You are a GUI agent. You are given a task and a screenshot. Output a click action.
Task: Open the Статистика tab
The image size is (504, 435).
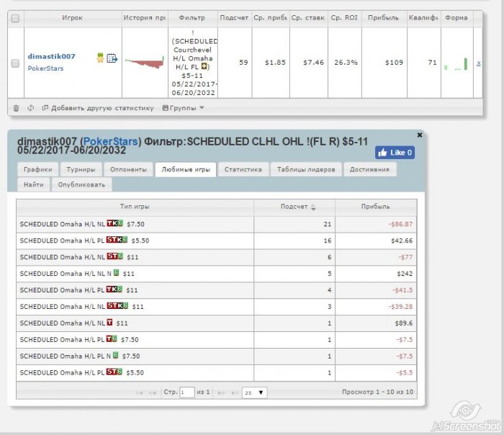coord(243,169)
